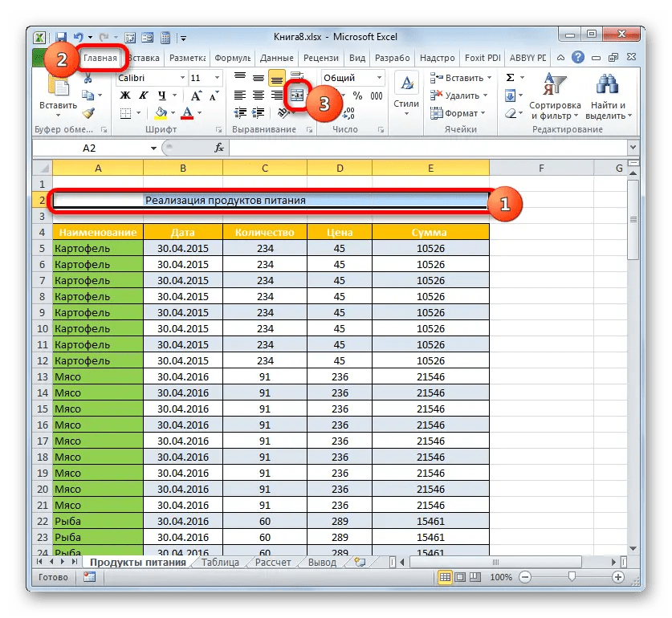The image size is (672, 618).
Task: Click the Undo arrow icon
Action: pos(78,37)
